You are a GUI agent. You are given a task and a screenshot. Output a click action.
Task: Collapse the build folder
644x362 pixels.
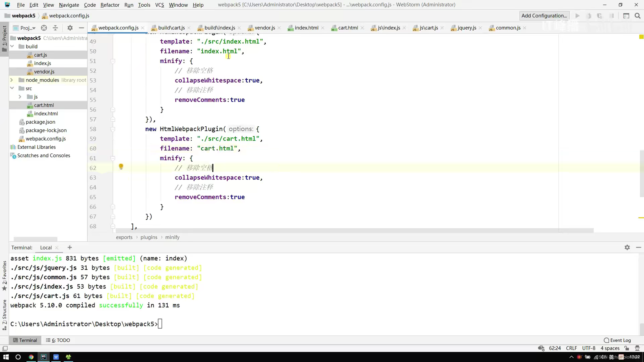tap(12, 46)
